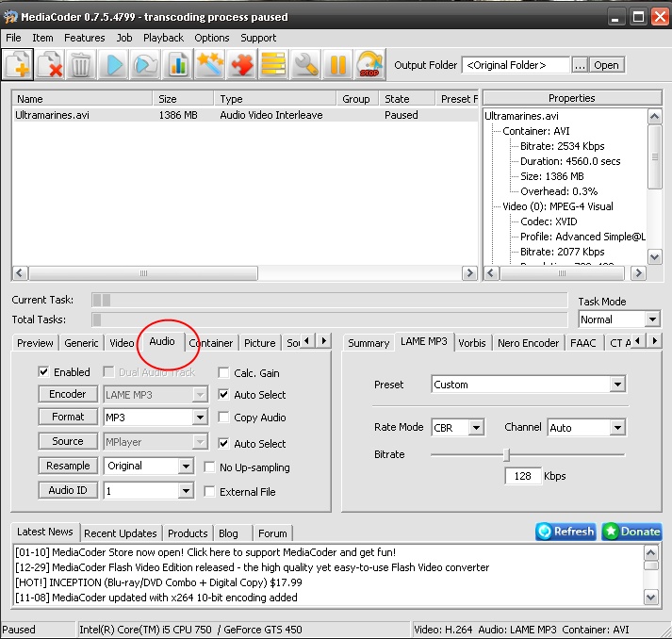The image size is (672, 639).
Task: Enable the External File checkbox
Action: click(209, 492)
